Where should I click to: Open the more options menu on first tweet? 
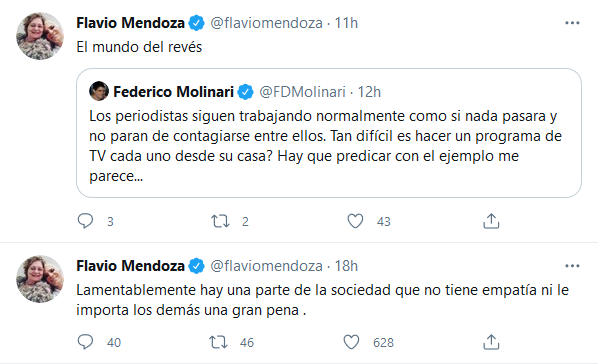572,23
